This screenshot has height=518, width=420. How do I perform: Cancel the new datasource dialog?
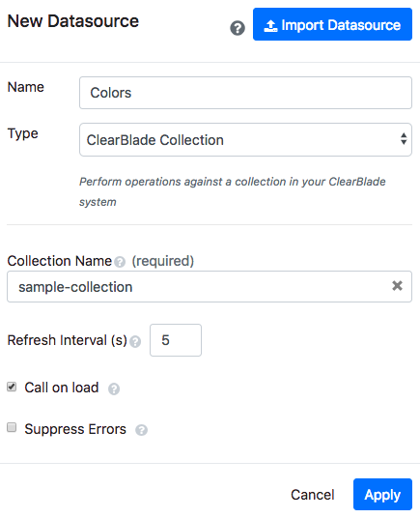[x=313, y=495]
